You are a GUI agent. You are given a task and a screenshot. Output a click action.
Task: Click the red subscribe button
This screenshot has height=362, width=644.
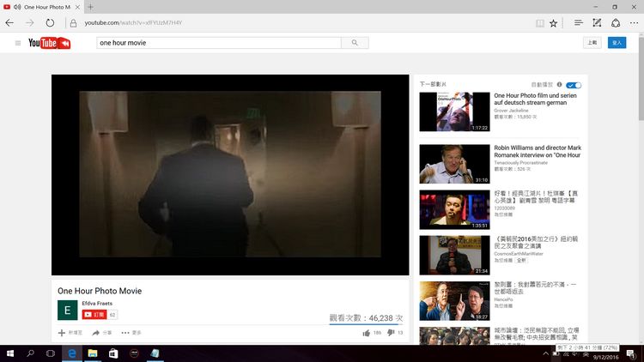click(94, 314)
